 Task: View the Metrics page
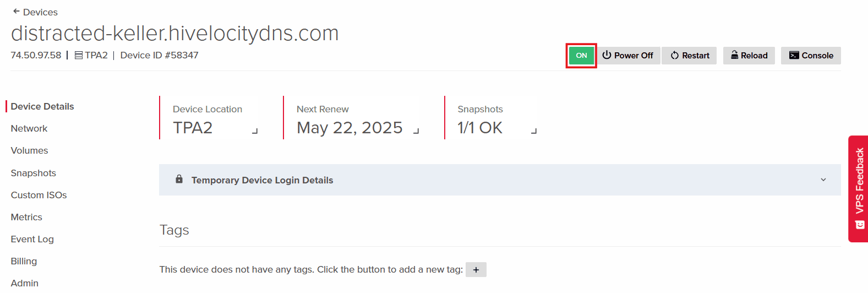[x=26, y=217]
